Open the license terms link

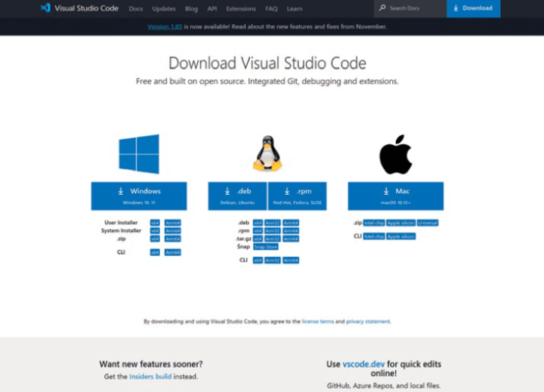click(x=317, y=321)
